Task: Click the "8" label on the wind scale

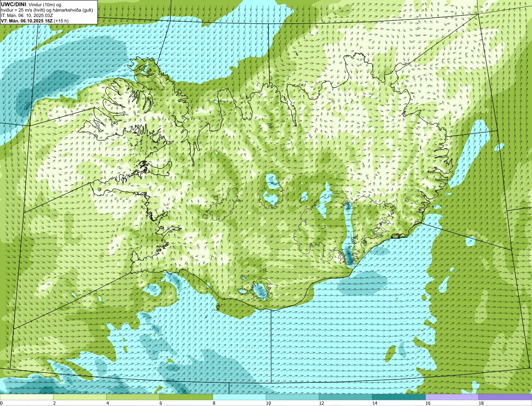Action: [x=214, y=403]
